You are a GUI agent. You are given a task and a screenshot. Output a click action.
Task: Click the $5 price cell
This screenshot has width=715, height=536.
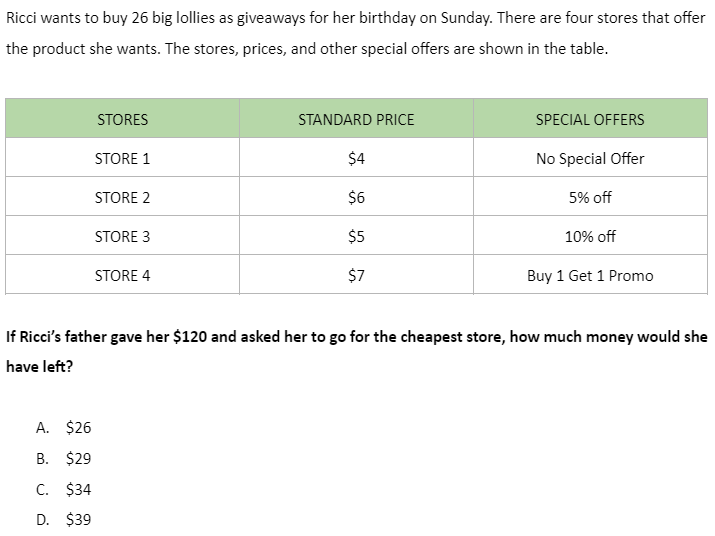356,236
